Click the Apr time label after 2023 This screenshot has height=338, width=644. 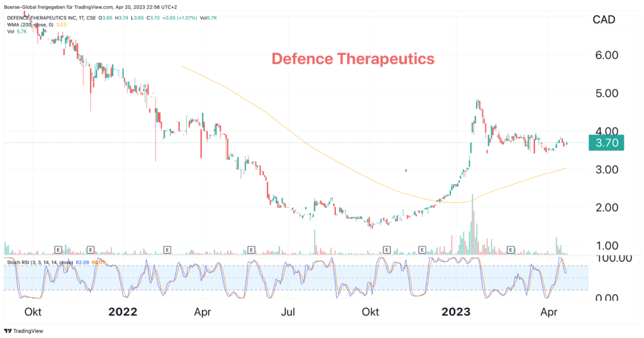click(548, 312)
